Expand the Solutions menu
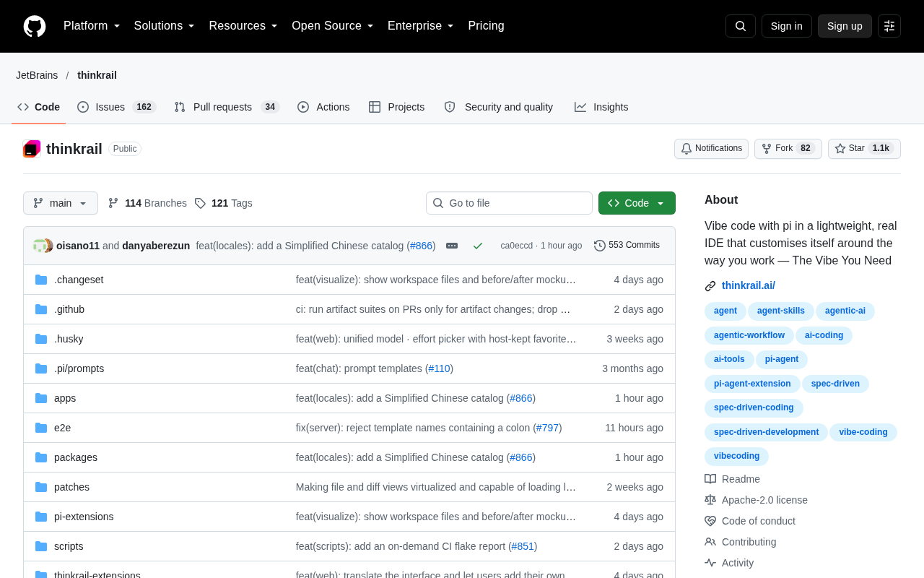 (x=165, y=26)
